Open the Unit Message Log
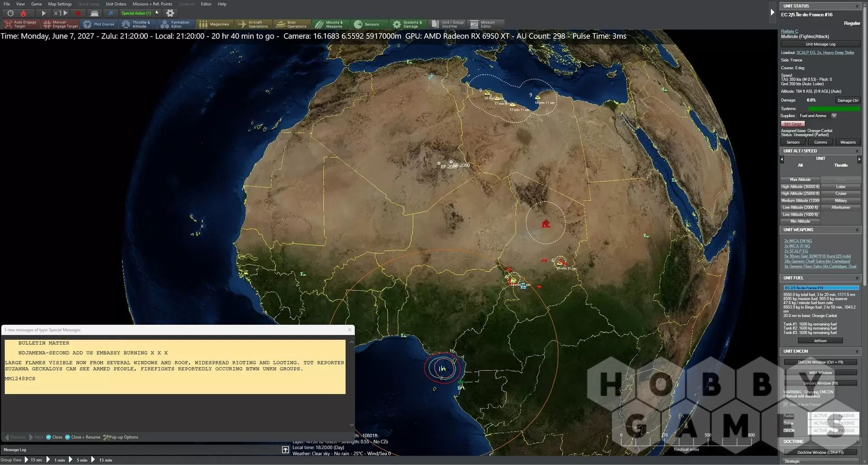 820,44
